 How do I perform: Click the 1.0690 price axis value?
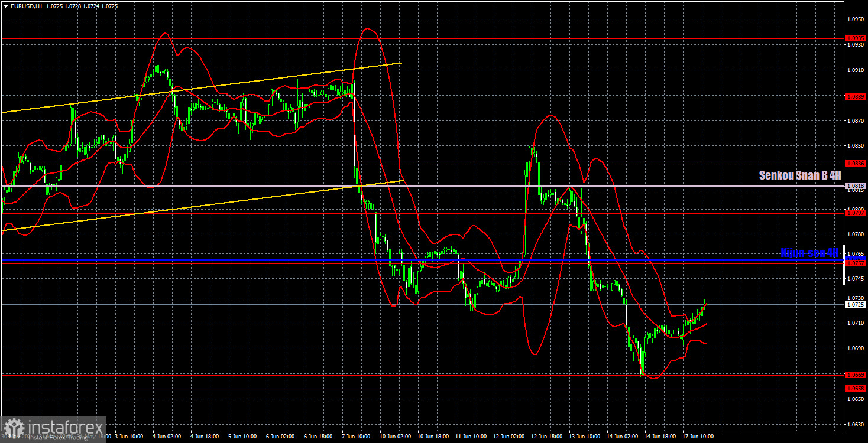(855, 348)
